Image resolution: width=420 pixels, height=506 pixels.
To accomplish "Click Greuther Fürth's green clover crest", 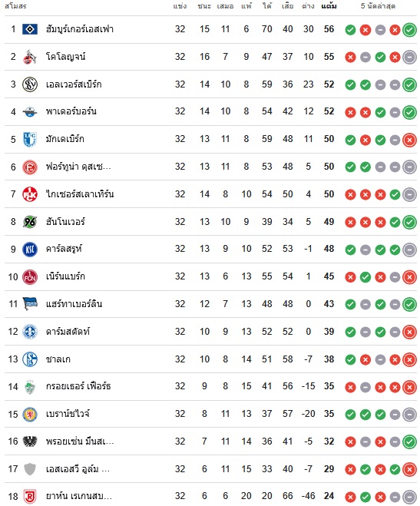I will (30, 386).
